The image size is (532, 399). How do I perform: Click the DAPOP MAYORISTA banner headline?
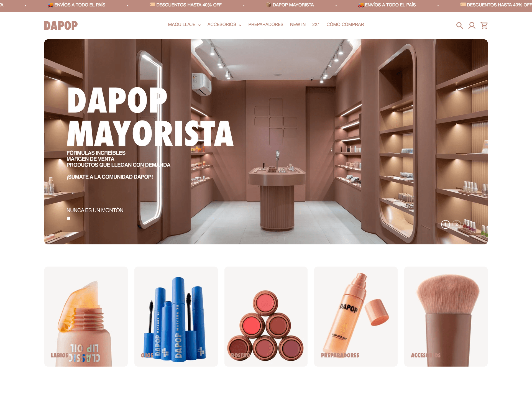(x=150, y=117)
